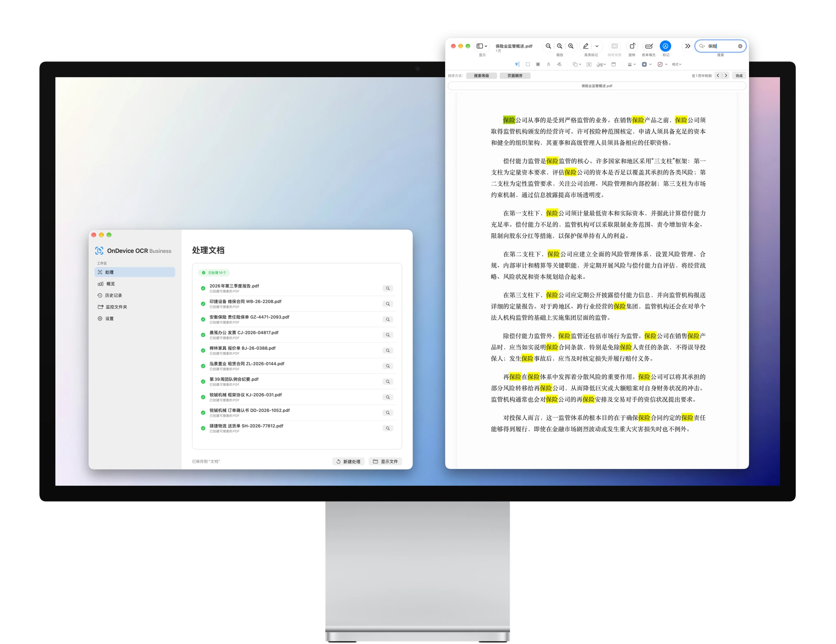Pick the redact tool in markup bar
836x644 pixels.
pos(538,64)
